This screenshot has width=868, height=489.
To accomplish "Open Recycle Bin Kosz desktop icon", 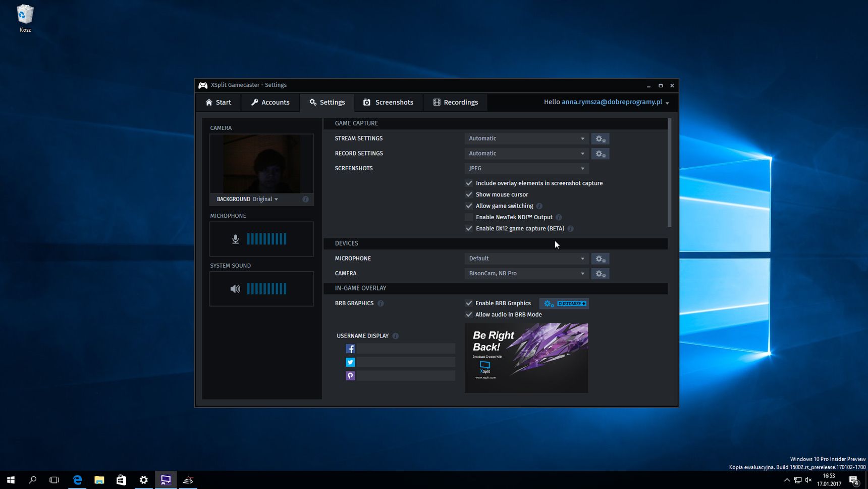I will (x=25, y=19).
